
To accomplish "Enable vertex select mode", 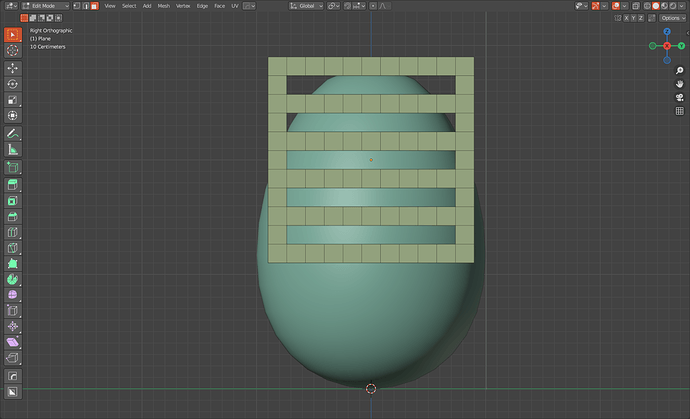I will tap(77, 6).
